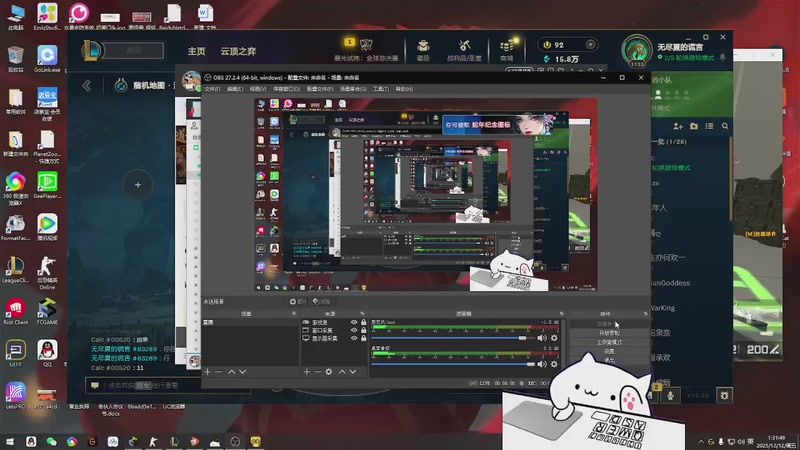Image resolution: width=800 pixels, height=450 pixels.
Task: Search friends icon in League social panel
Action: (725, 126)
